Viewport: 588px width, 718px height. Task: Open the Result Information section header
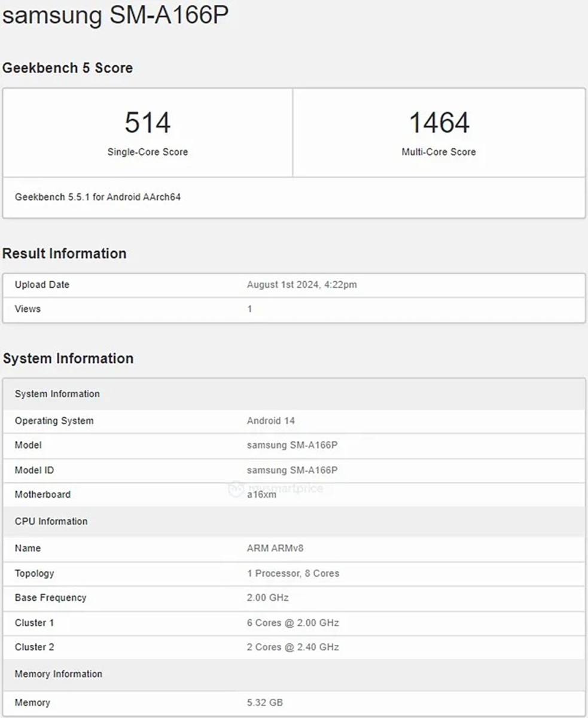[x=65, y=253]
